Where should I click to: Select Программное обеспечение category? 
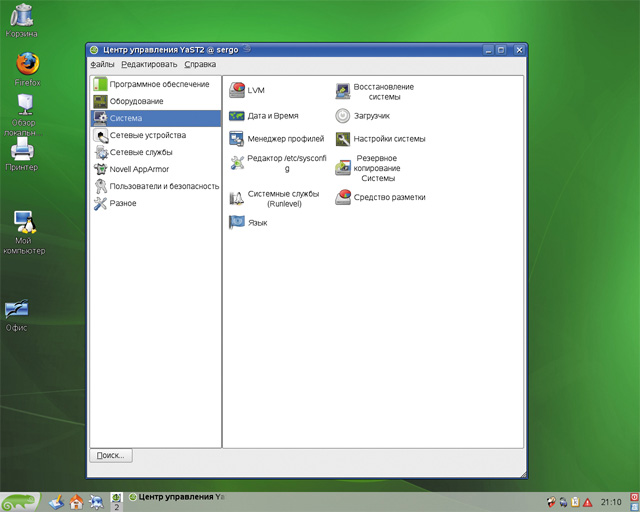(x=156, y=84)
